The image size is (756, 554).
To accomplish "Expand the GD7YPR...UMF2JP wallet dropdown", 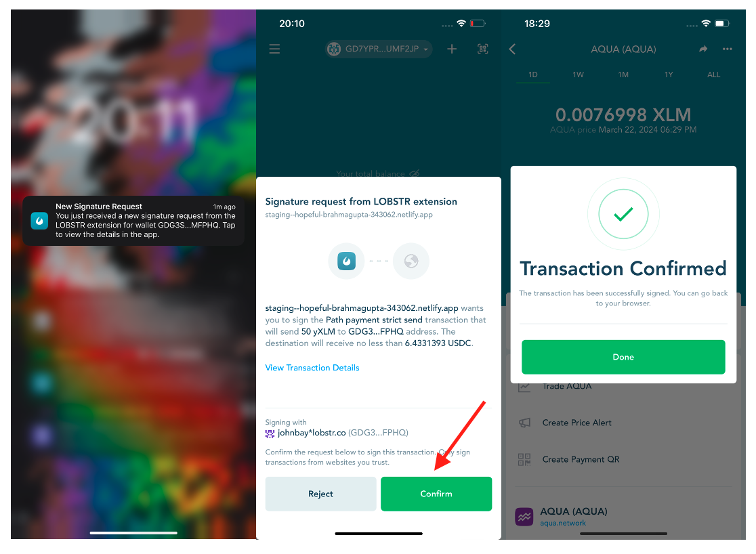I will pyautogui.click(x=379, y=49).
